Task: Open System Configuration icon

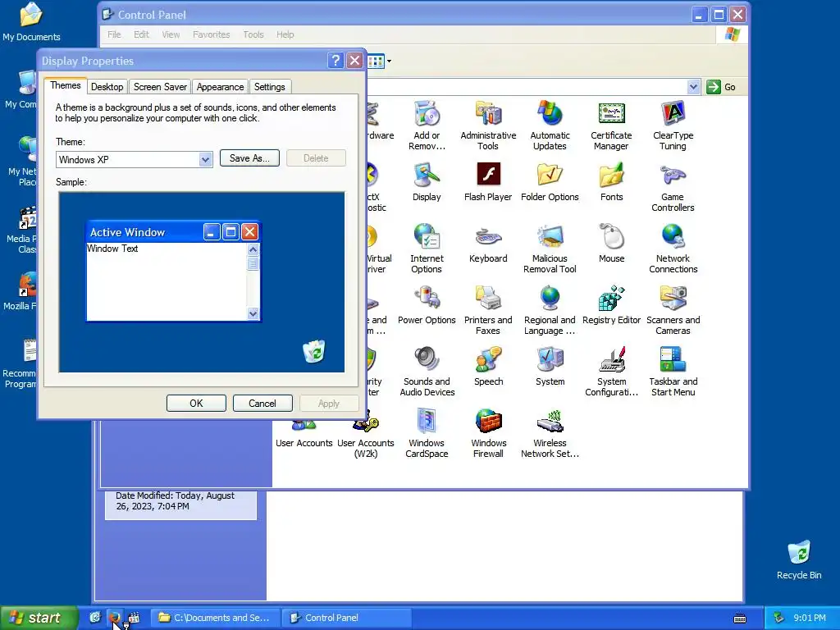Action: pos(611,372)
